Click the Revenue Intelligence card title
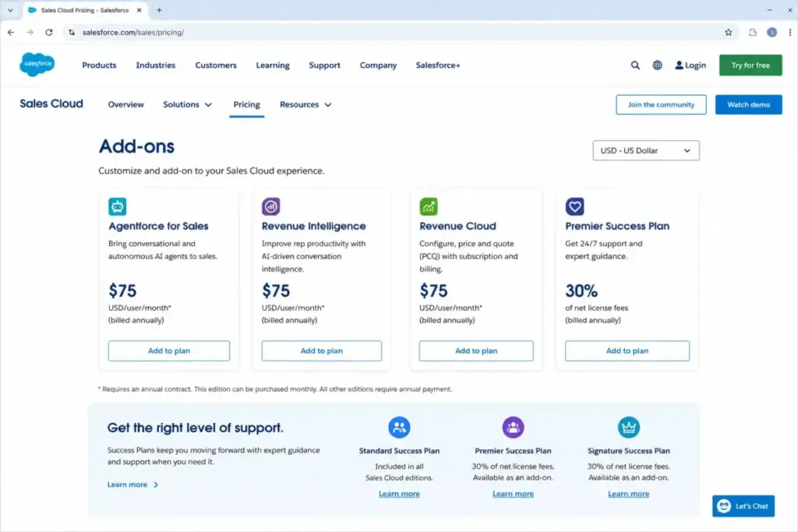This screenshot has height=532, width=798. coord(313,226)
